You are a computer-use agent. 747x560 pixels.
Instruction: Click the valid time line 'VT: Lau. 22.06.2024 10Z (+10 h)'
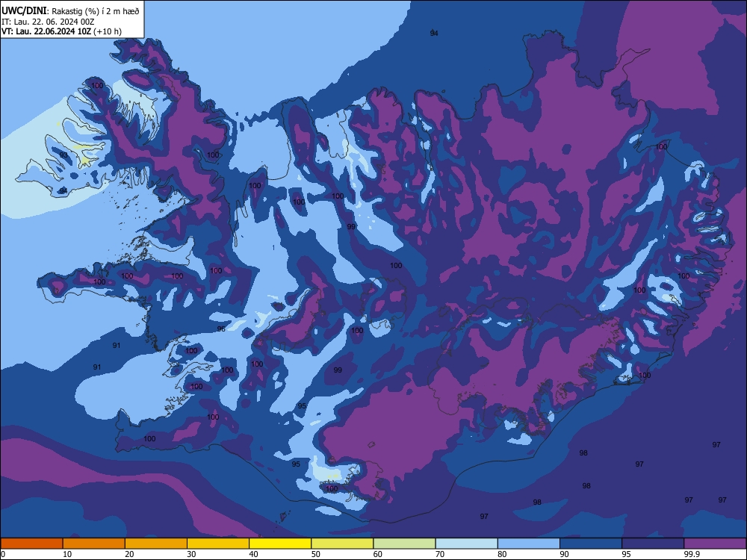point(61,31)
